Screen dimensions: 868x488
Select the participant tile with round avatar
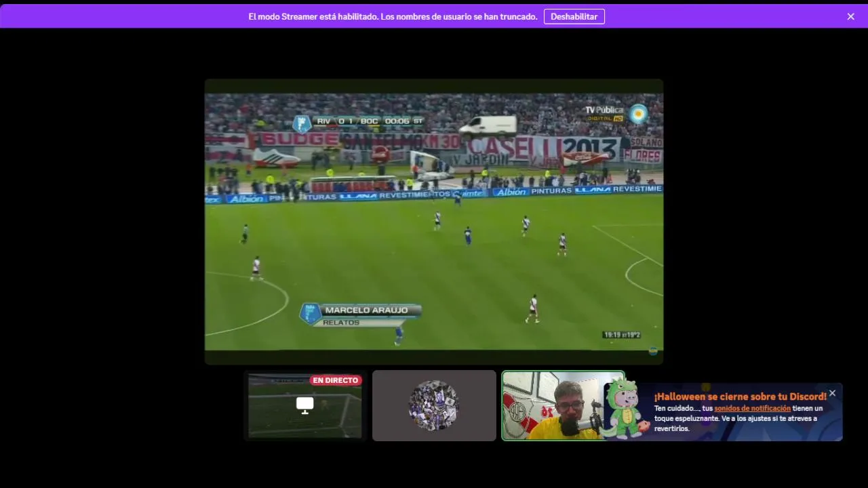tap(434, 405)
